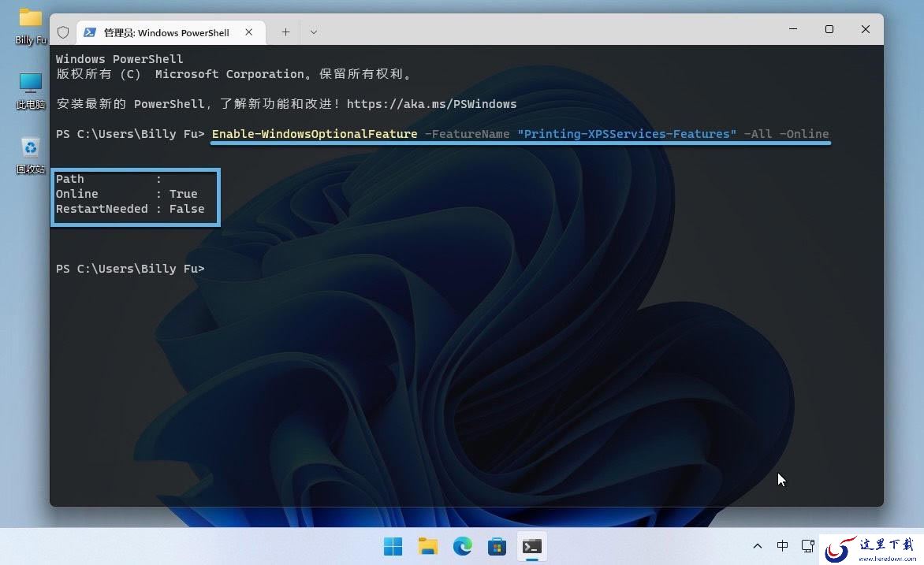
Task: Click the network icon in system tray
Action: [x=807, y=546]
